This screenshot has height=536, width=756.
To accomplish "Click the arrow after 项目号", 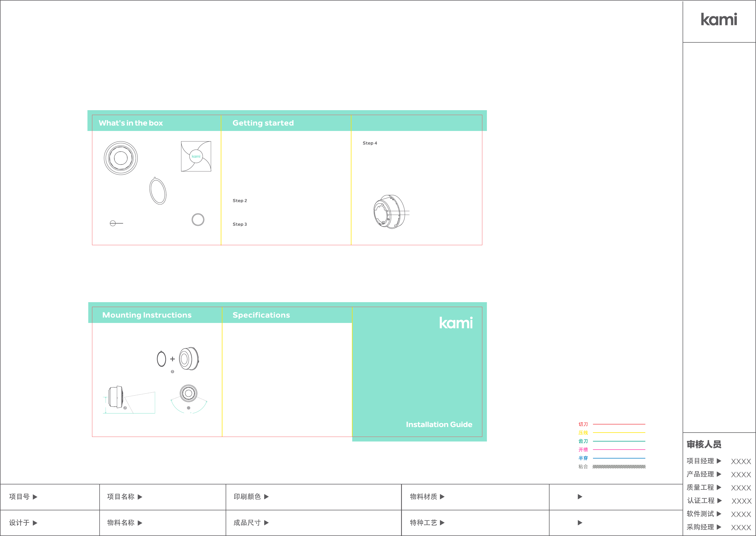I will tap(35, 497).
